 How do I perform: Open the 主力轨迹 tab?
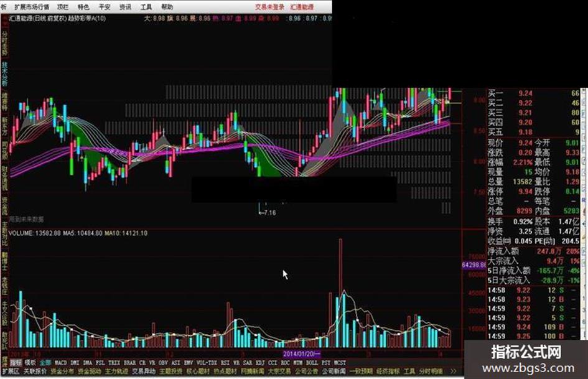tap(116, 371)
